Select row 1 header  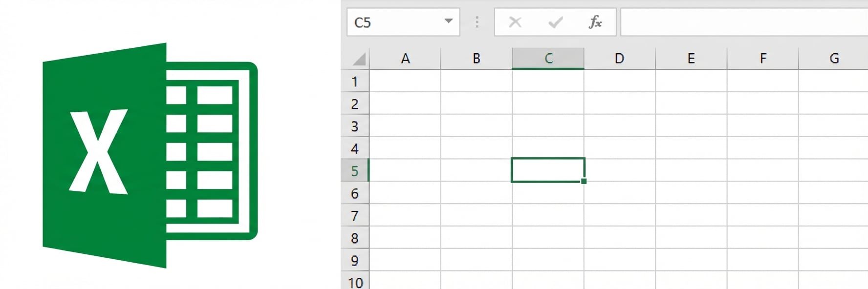click(x=355, y=82)
